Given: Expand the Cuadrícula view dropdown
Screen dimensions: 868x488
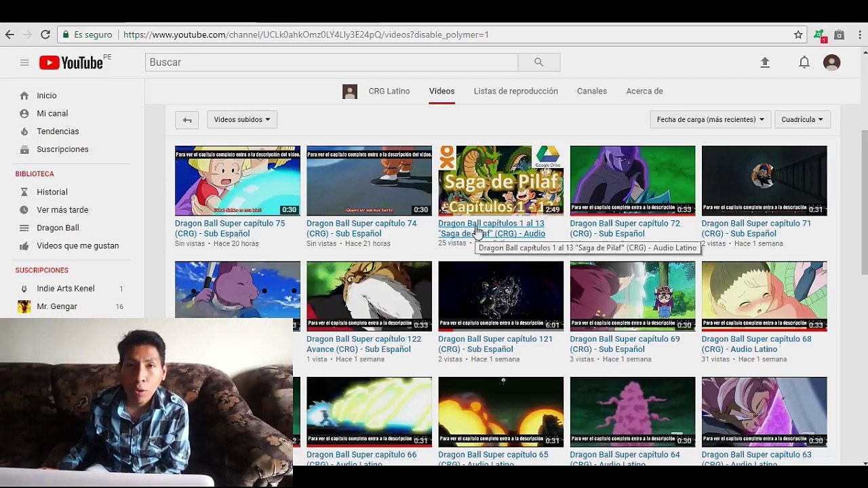Looking at the screenshot, I should (x=802, y=120).
